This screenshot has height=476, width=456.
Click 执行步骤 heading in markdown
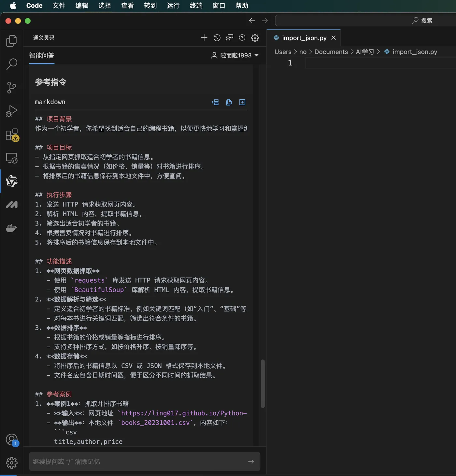click(59, 195)
